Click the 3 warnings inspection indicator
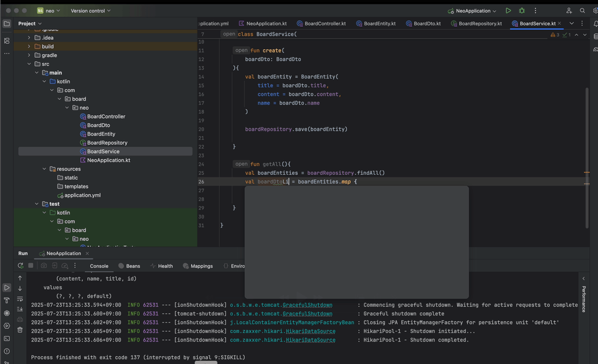 555,35
